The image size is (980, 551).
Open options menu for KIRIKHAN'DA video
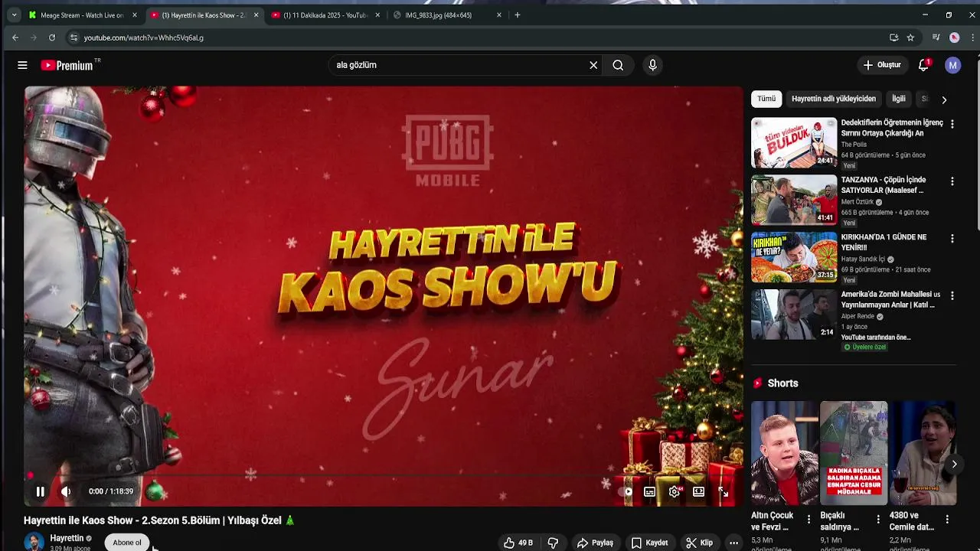point(952,239)
